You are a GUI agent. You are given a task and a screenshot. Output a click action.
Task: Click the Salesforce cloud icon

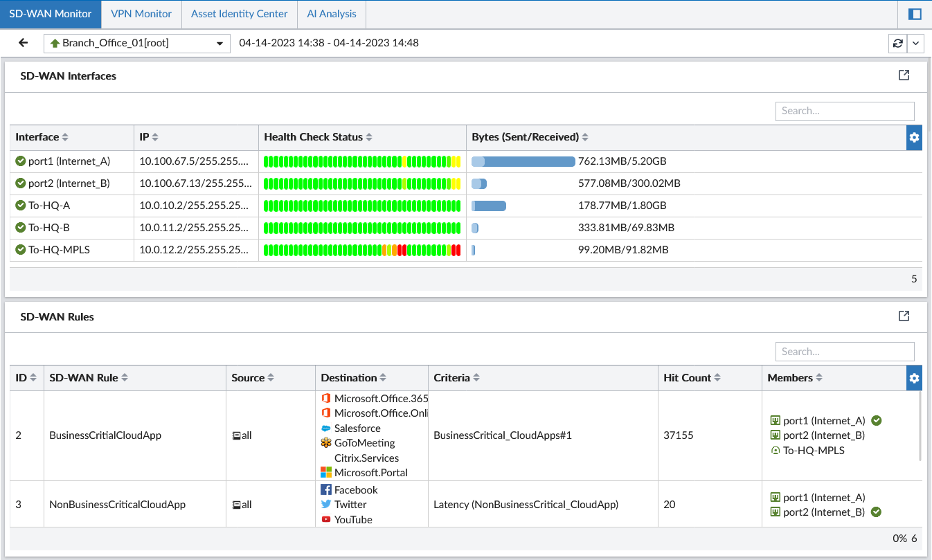tap(326, 428)
